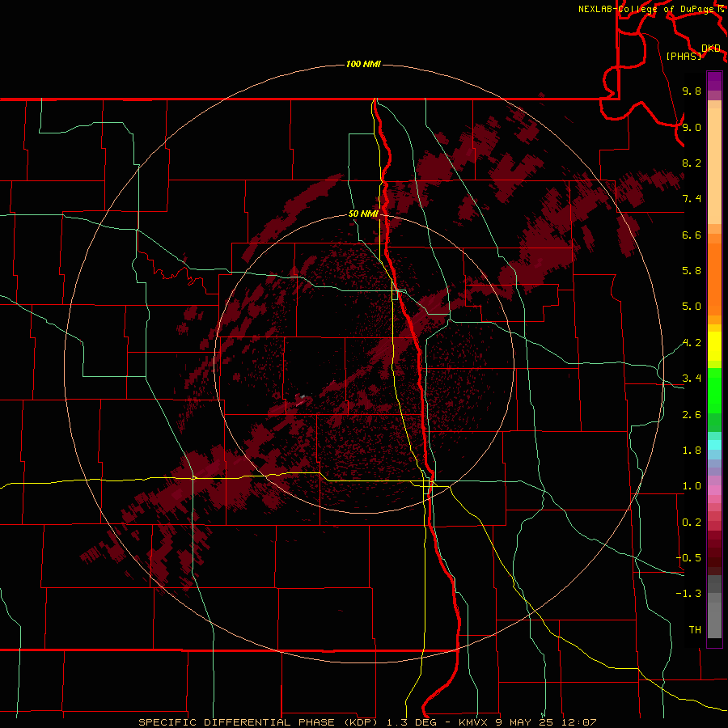Select the pink band of the color bar
This screenshot has height=728, width=728.
(x=714, y=490)
